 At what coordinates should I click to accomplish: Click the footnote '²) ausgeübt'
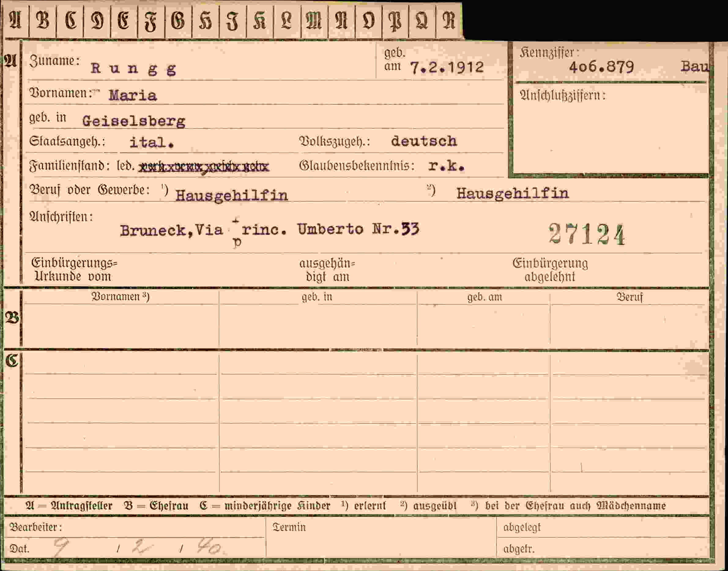pyautogui.click(x=429, y=506)
